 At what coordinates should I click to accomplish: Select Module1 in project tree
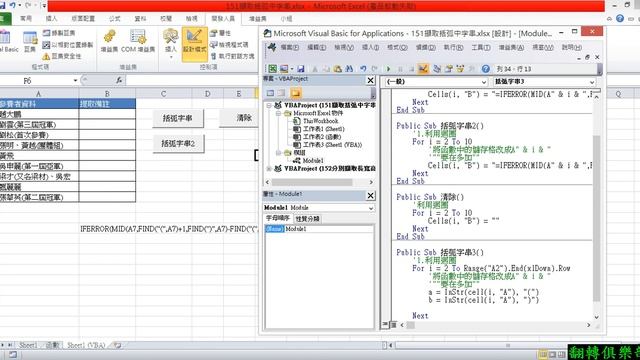click(x=309, y=160)
